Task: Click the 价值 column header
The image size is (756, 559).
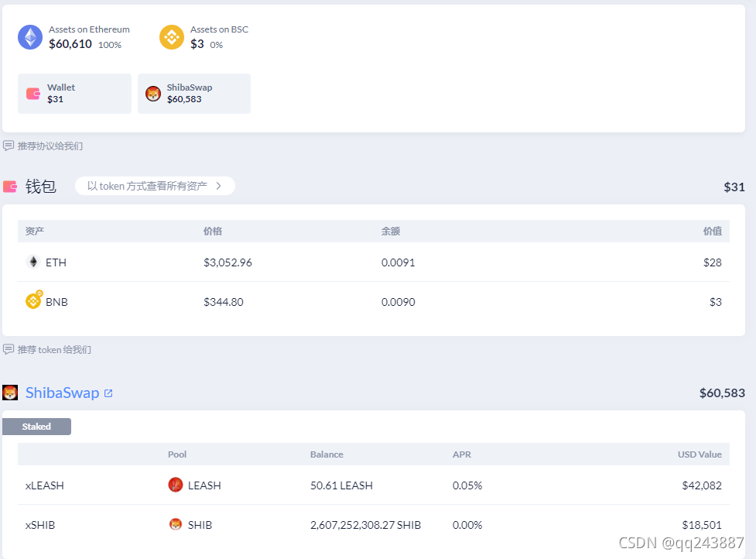Action: tap(713, 231)
